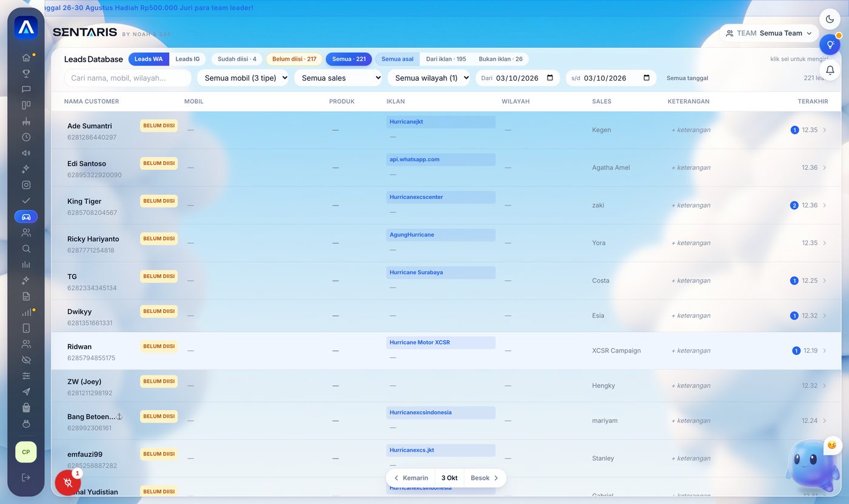
Task: Click the lightbulb tips button
Action: tap(830, 44)
